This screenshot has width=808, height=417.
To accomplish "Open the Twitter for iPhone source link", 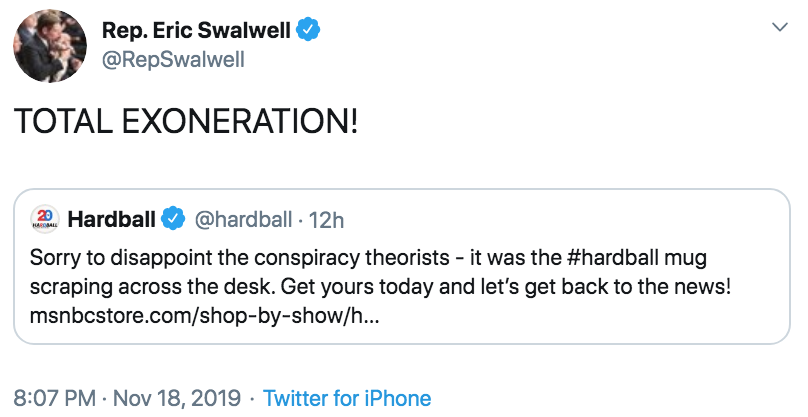I will pyautogui.click(x=347, y=398).
